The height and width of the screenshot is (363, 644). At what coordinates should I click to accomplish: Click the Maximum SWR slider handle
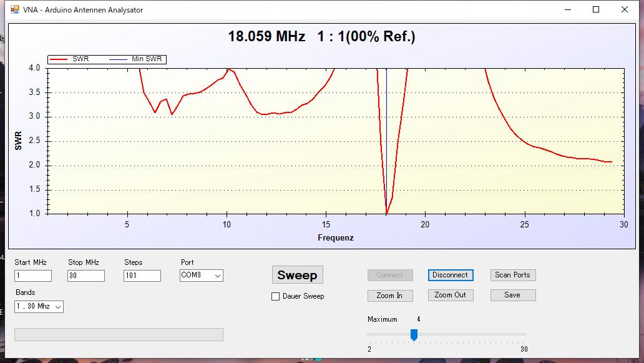pos(414,335)
